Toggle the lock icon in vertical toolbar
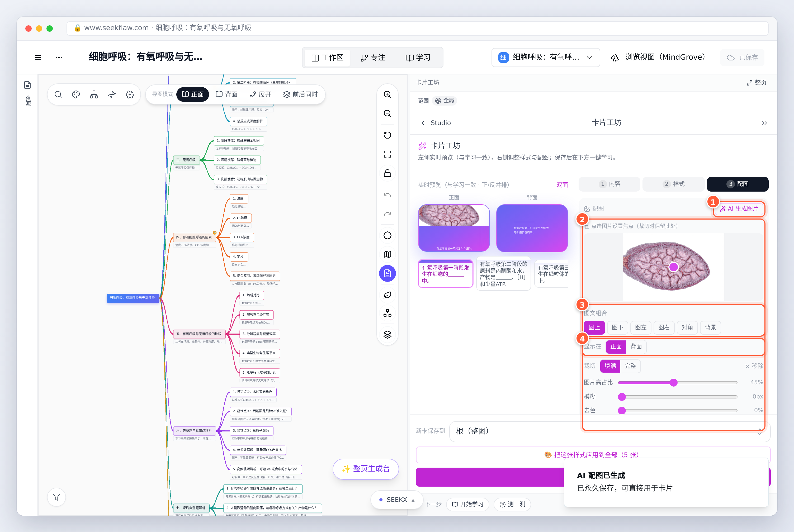This screenshot has width=794, height=532. click(387, 173)
